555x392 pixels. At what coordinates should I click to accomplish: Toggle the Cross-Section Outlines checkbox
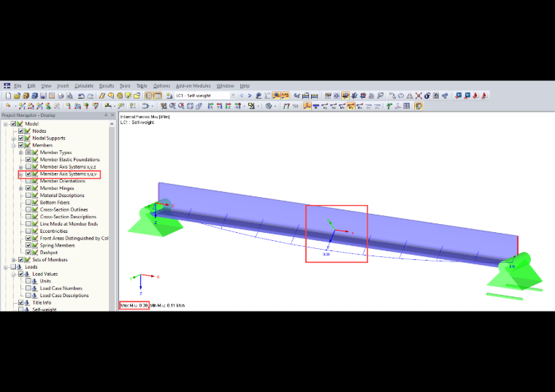(28, 210)
